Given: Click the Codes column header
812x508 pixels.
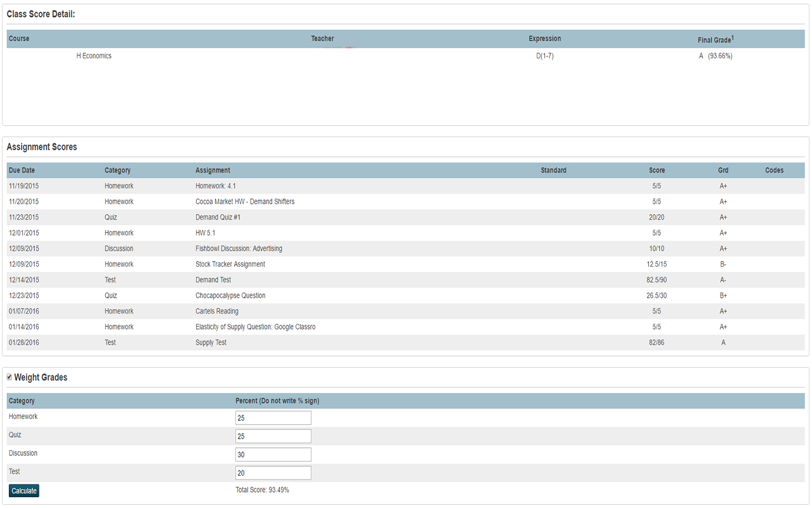Looking at the screenshot, I should click(775, 170).
